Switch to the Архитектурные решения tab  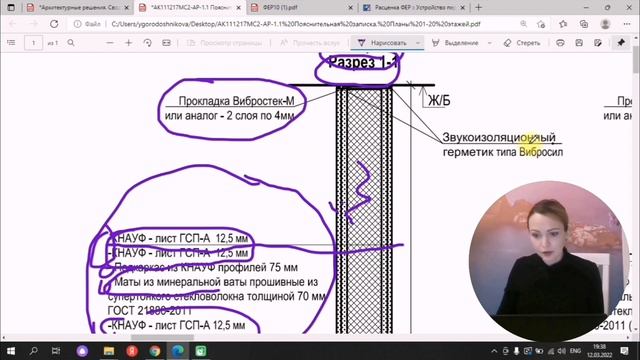click(x=78, y=8)
